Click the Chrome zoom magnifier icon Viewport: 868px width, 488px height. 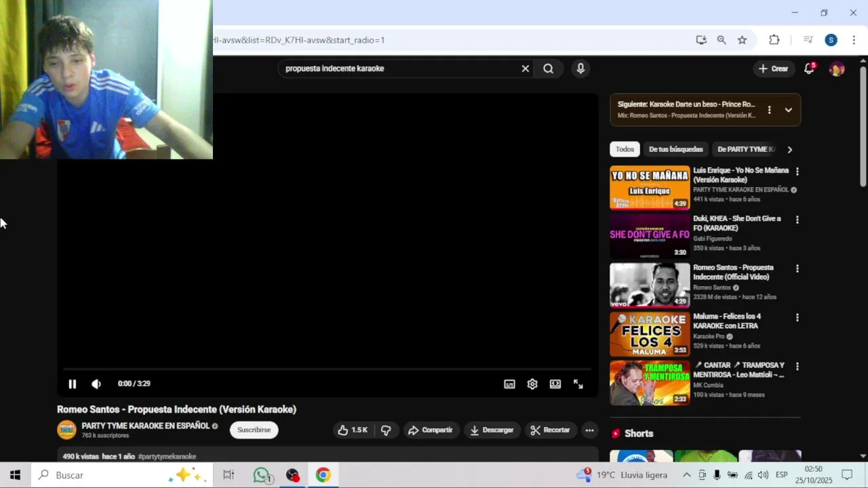pyautogui.click(x=722, y=40)
